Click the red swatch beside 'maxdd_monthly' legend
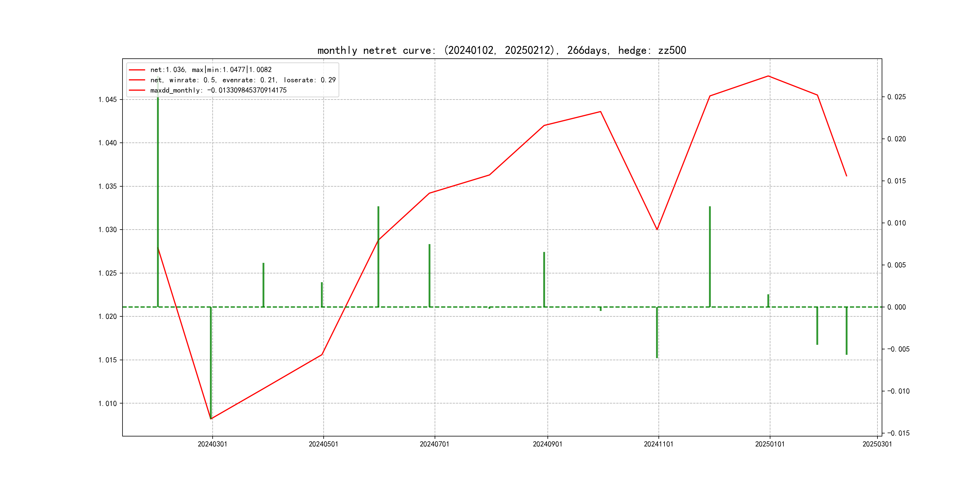 tap(137, 90)
